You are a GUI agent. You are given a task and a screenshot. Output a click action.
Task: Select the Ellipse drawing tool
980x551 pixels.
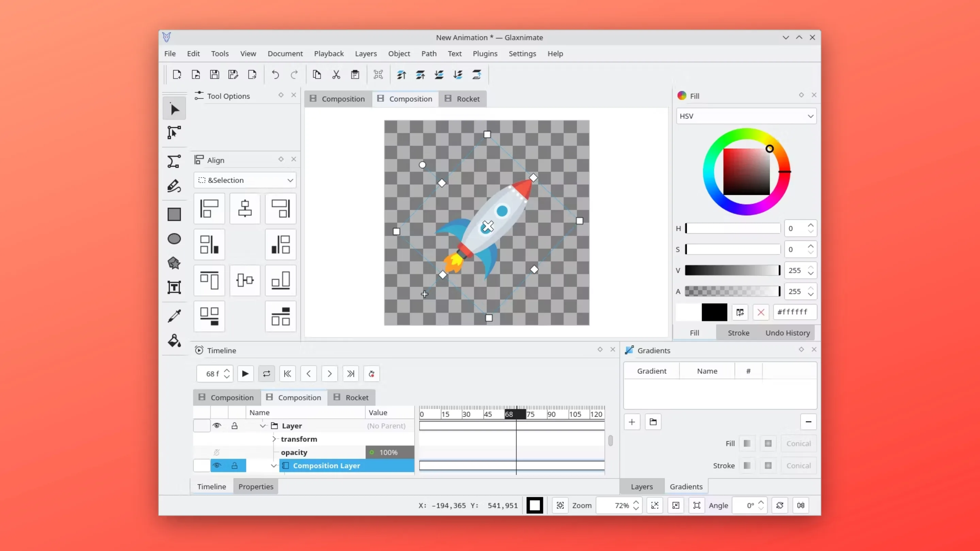coord(174,238)
